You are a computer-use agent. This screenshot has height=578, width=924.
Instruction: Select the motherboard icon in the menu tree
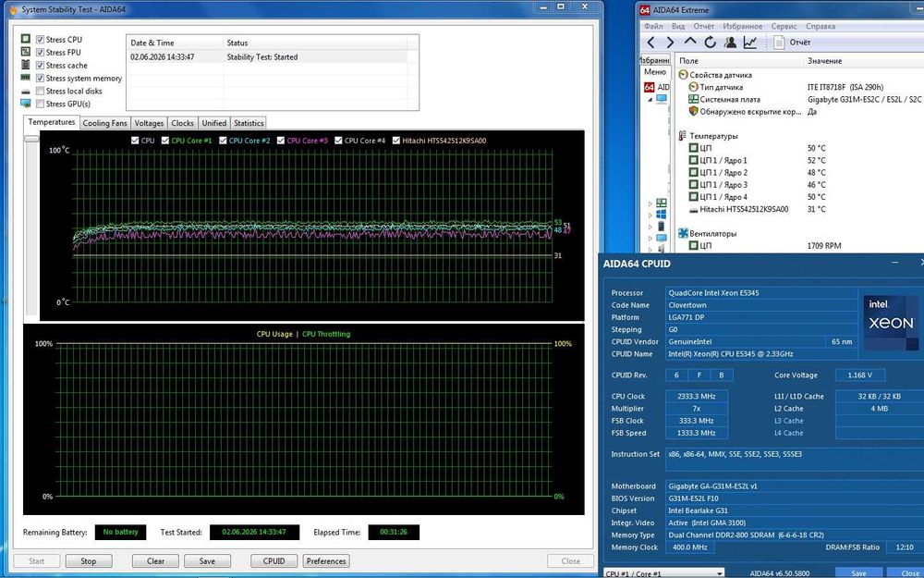point(662,203)
